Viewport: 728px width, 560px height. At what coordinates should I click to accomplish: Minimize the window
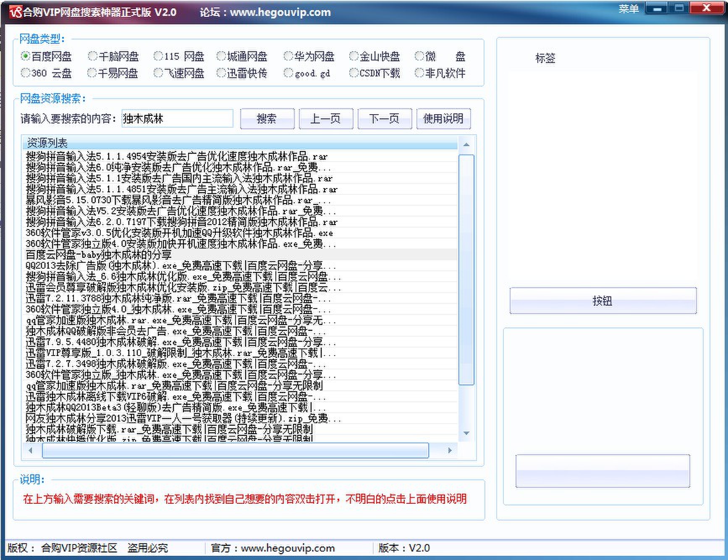click(x=657, y=8)
